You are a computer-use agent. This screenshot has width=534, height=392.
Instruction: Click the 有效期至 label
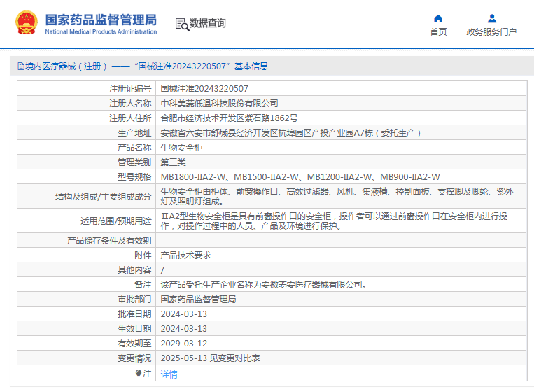click(x=134, y=343)
